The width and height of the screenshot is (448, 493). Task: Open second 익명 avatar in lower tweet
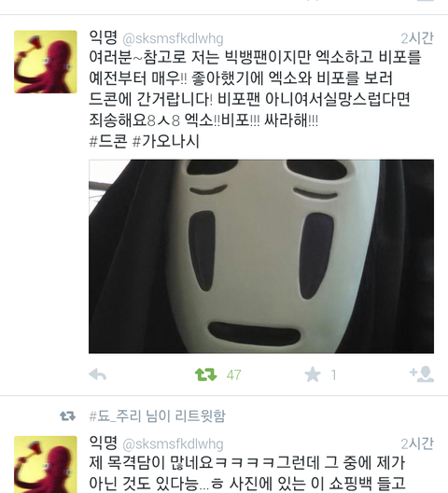[46, 464]
